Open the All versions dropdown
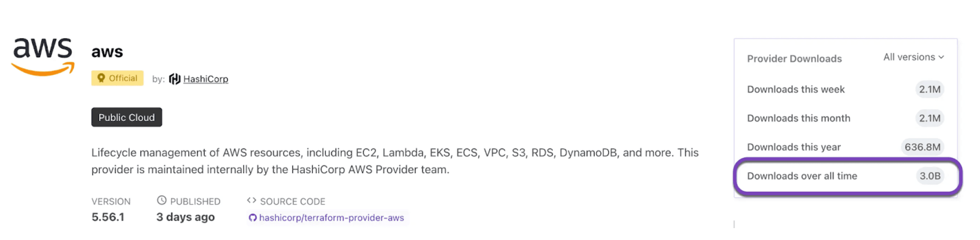 [913, 57]
